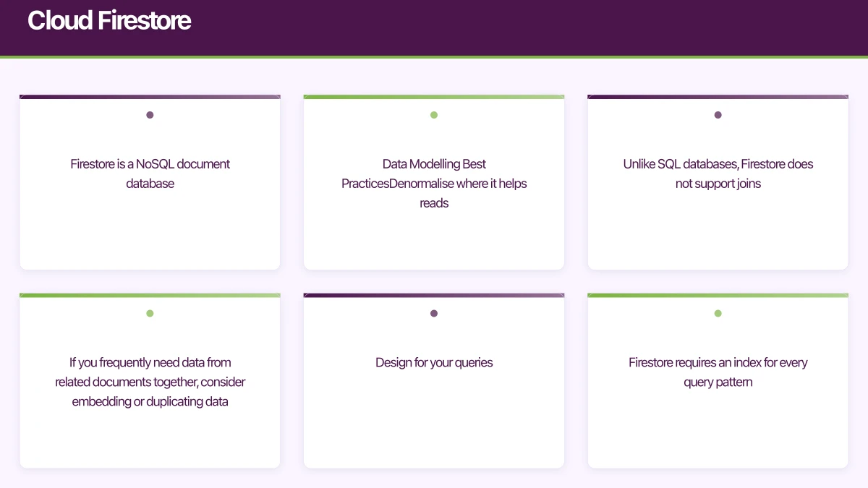868x488 pixels.
Task: Click the dot above 'Unlike SQL databases' text
Action: click(x=718, y=115)
